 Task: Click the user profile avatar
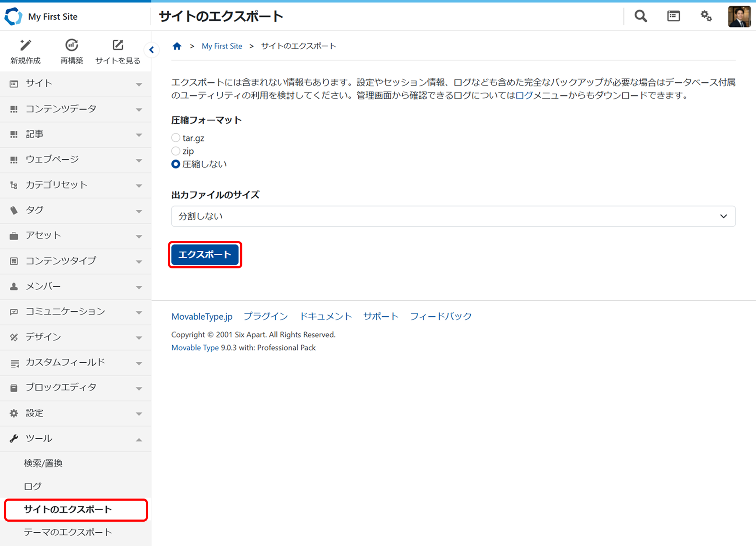tap(739, 17)
